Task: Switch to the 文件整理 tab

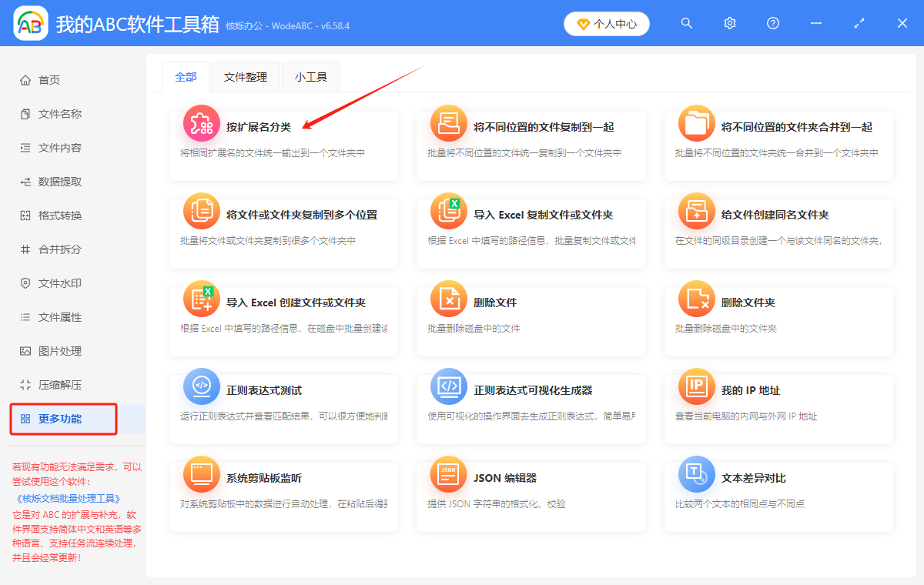Action: tap(245, 77)
